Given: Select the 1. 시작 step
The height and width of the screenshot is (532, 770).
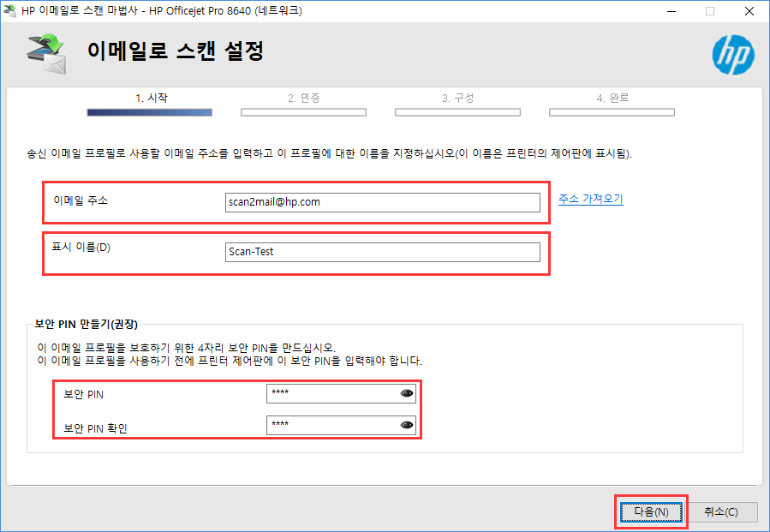Looking at the screenshot, I should pos(152,99).
